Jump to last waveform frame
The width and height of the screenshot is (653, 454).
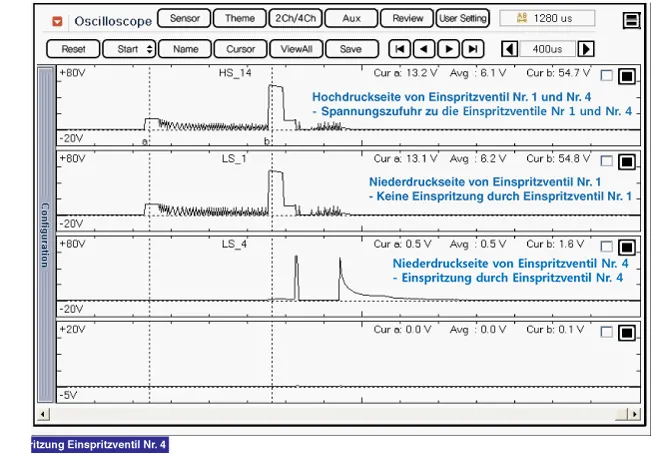(473, 48)
